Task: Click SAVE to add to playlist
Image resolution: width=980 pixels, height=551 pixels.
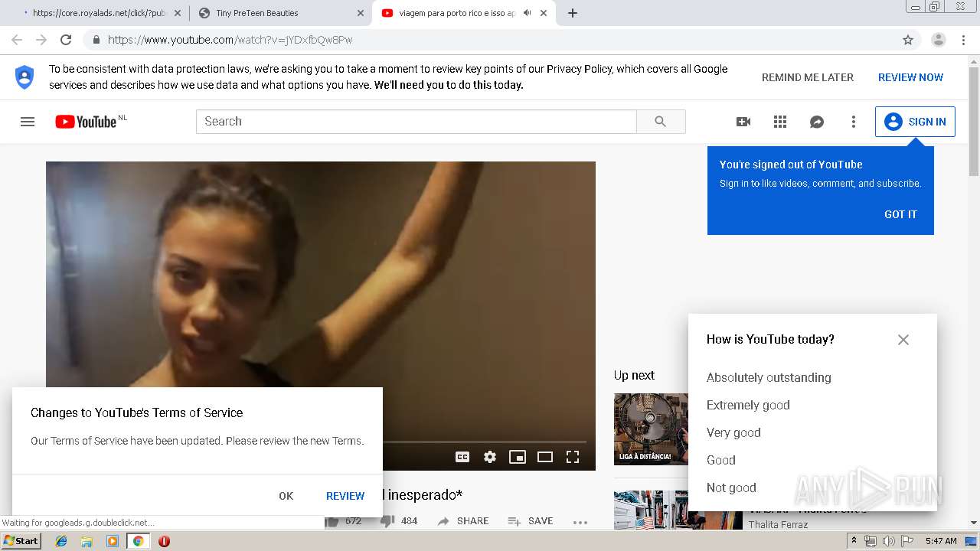Action: coord(531,521)
